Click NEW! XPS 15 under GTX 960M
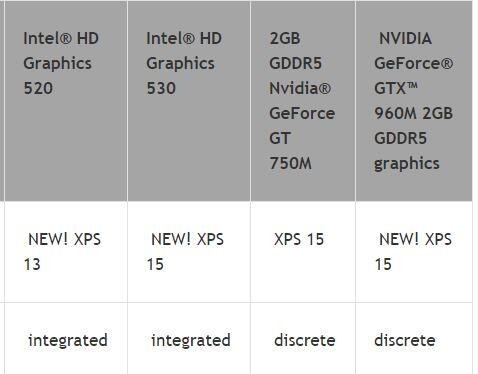This screenshot has width=478, height=374. click(x=414, y=252)
